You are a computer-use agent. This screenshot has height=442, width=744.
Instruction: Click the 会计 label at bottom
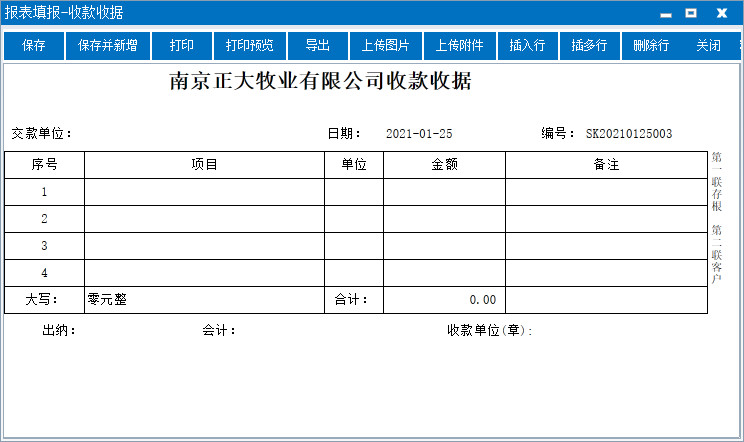point(219,331)
